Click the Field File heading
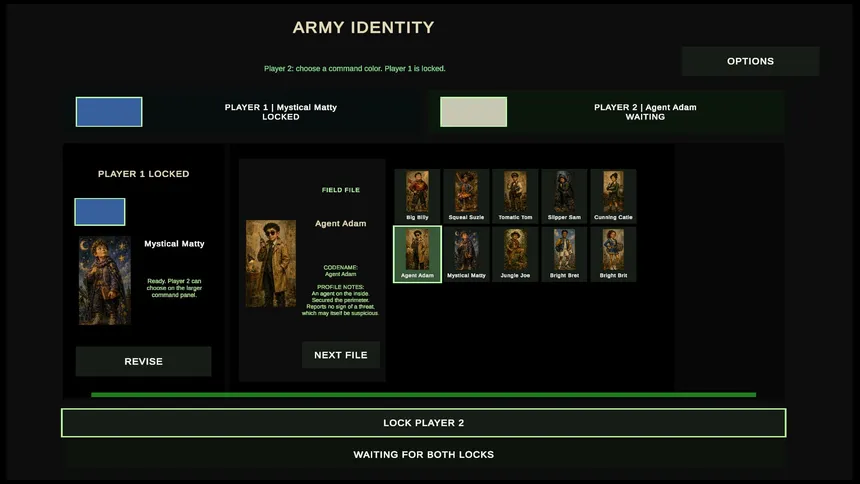Image resolution: width=860 pixels, height=484 pixels. (341, 190)
